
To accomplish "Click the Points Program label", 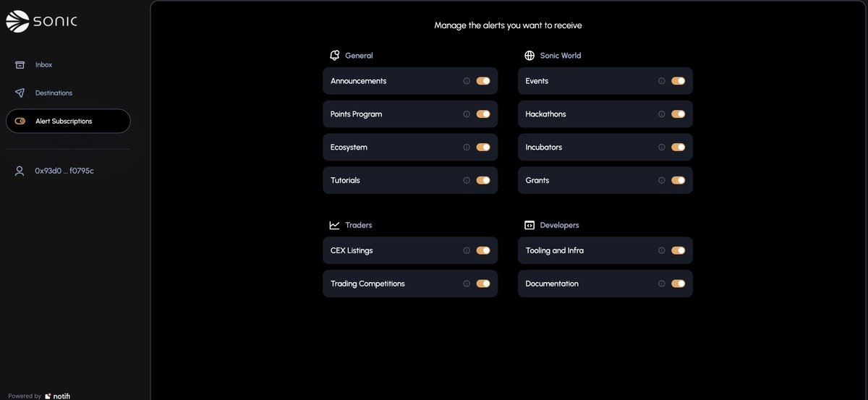I will tap(357, 114).
